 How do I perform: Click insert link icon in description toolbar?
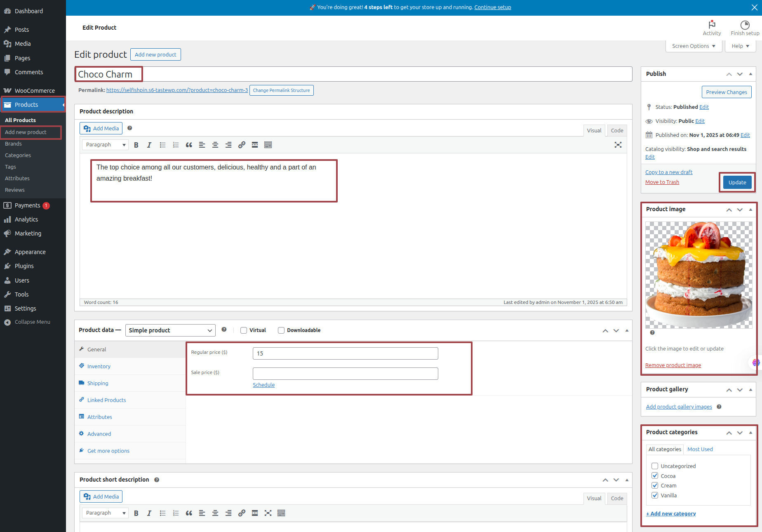242,145
